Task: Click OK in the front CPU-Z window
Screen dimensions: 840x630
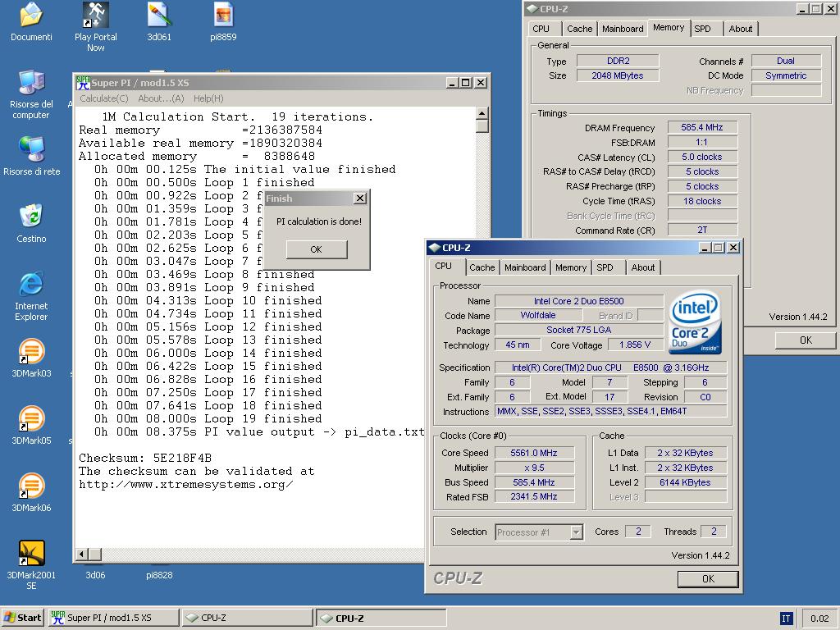Action: (708, 579)
